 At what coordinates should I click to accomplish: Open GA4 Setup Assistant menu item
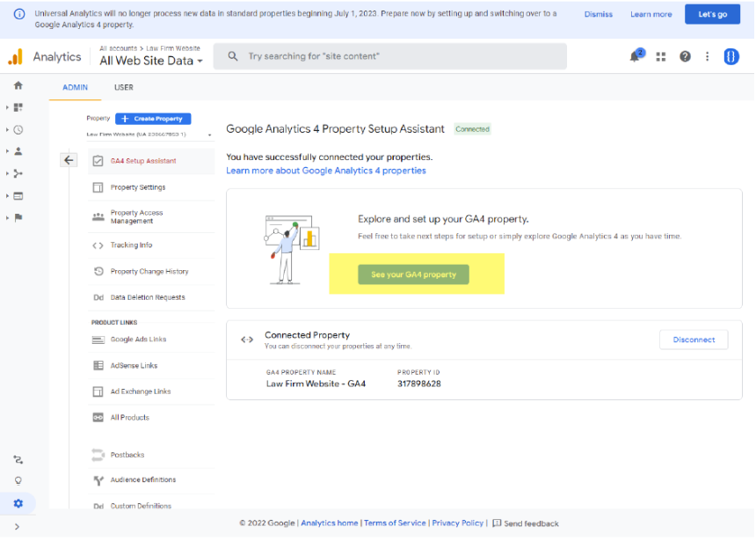click(151, 161)
